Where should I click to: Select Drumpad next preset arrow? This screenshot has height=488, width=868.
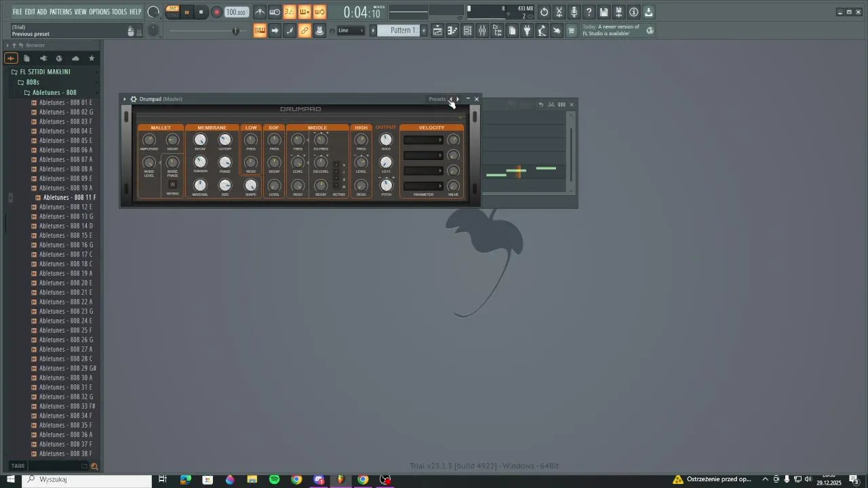pyautogui.click(x=458, y=99)
